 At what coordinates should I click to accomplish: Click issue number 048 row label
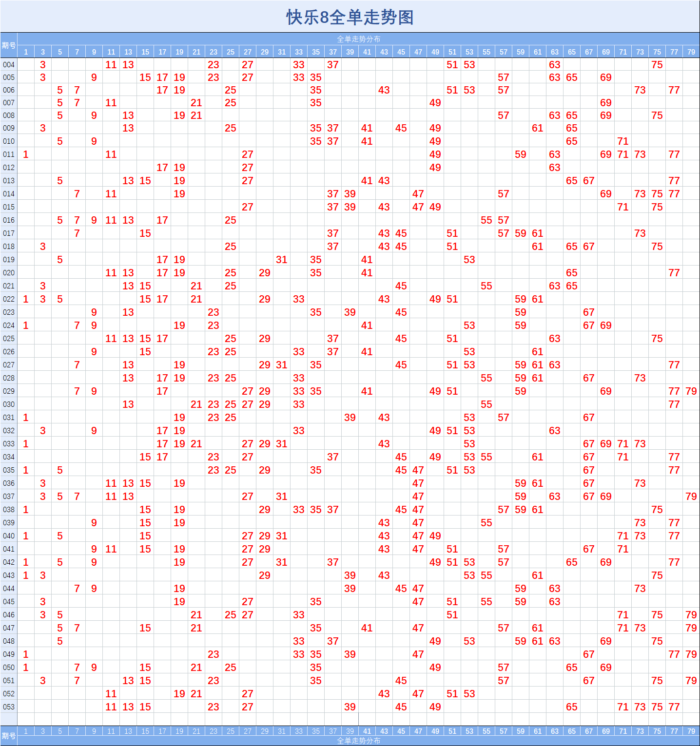click(x=9, y=641)
